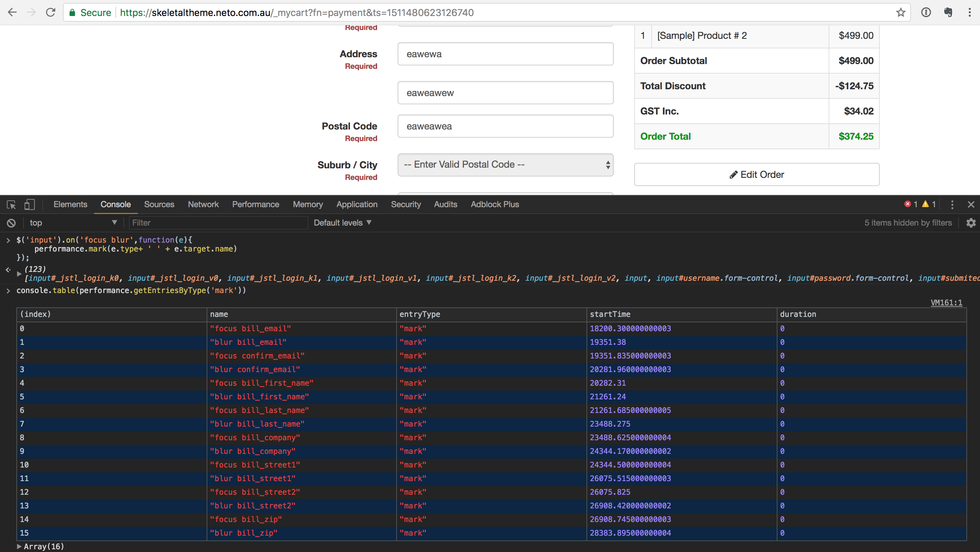Viewport: 980px width, 552px height.
Task: Reload the page using refresh icon
Action: tap(50, 13)
